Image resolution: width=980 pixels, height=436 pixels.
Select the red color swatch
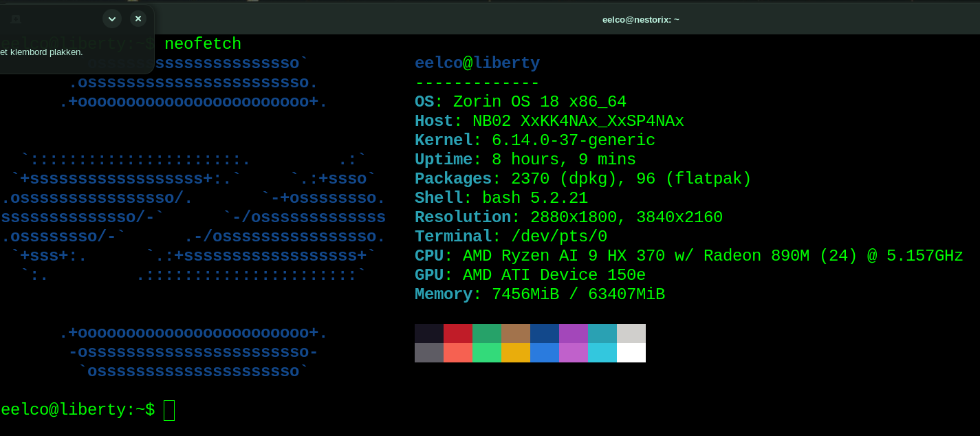[x=456, y=333]
